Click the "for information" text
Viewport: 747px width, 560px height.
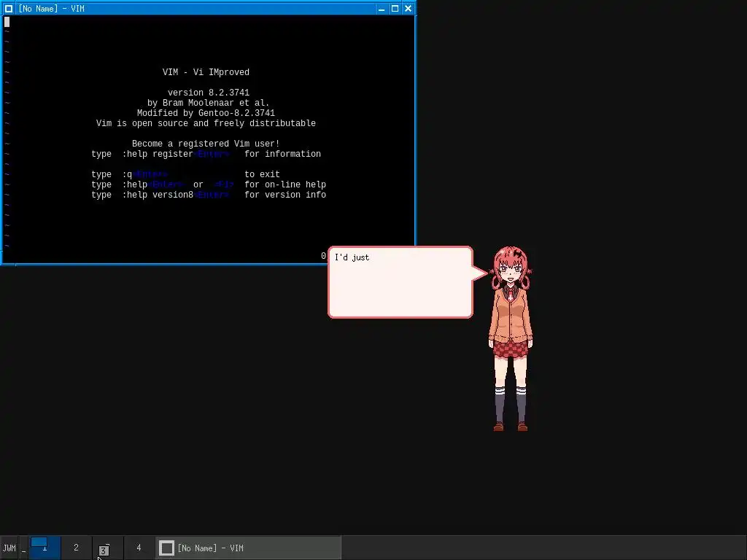coord(282,155)
